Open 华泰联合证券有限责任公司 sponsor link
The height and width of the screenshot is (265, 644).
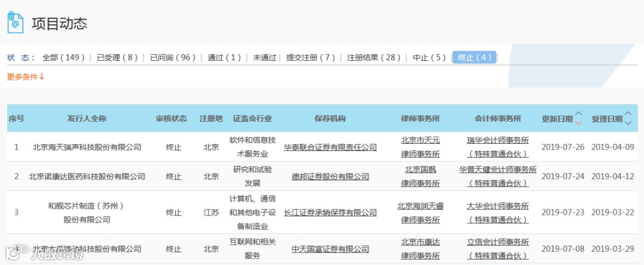pos(330,147)
